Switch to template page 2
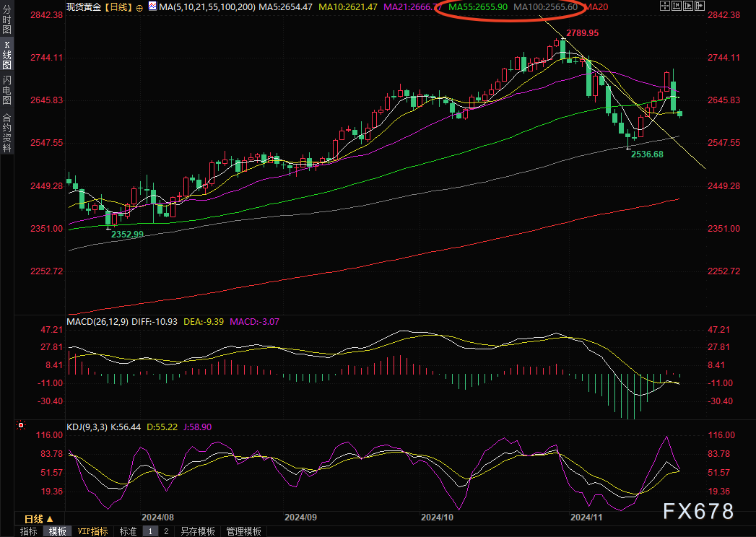 (x=166, y=531)
